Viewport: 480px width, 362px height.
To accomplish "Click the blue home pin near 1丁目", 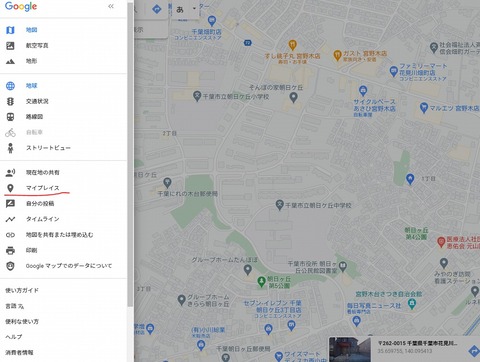I will 410,179.
